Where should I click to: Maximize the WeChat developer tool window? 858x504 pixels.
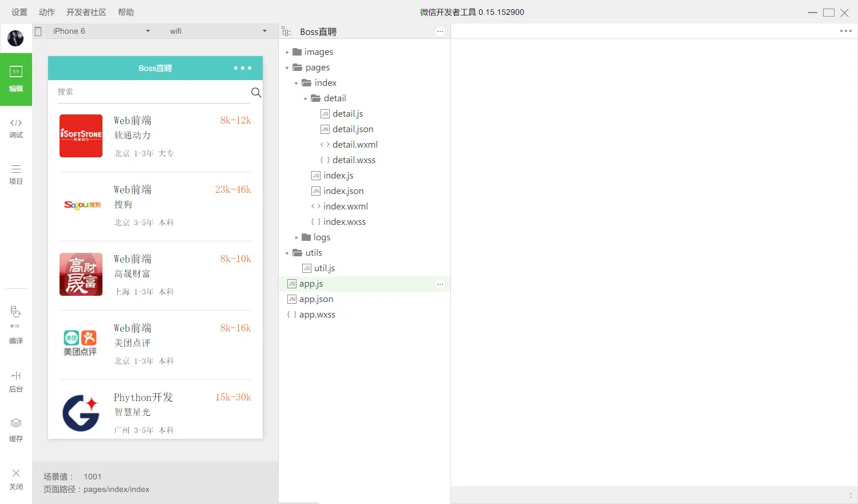(828, 13)
